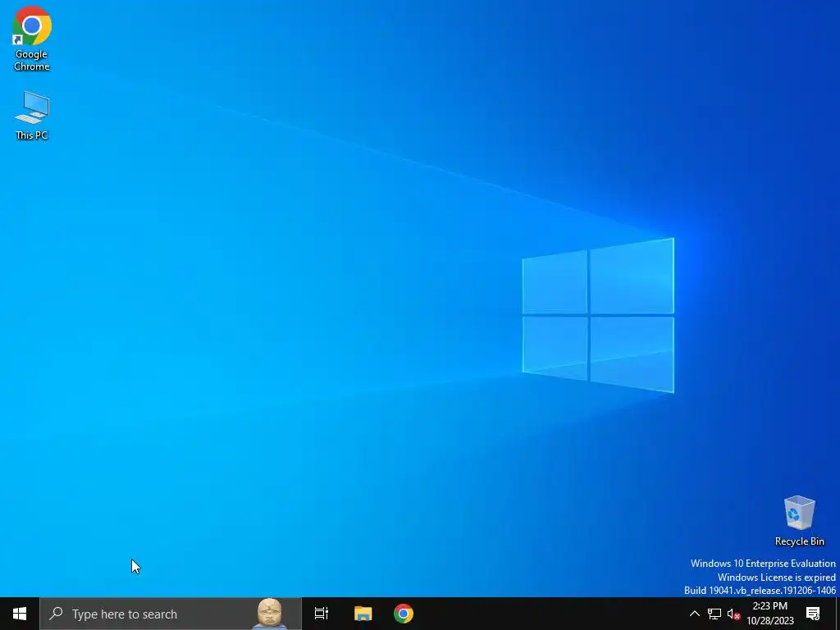Select the Google Chrome desktop shortcut
Image resolution: width=840 pixels, height=630 pixels.
32,39
